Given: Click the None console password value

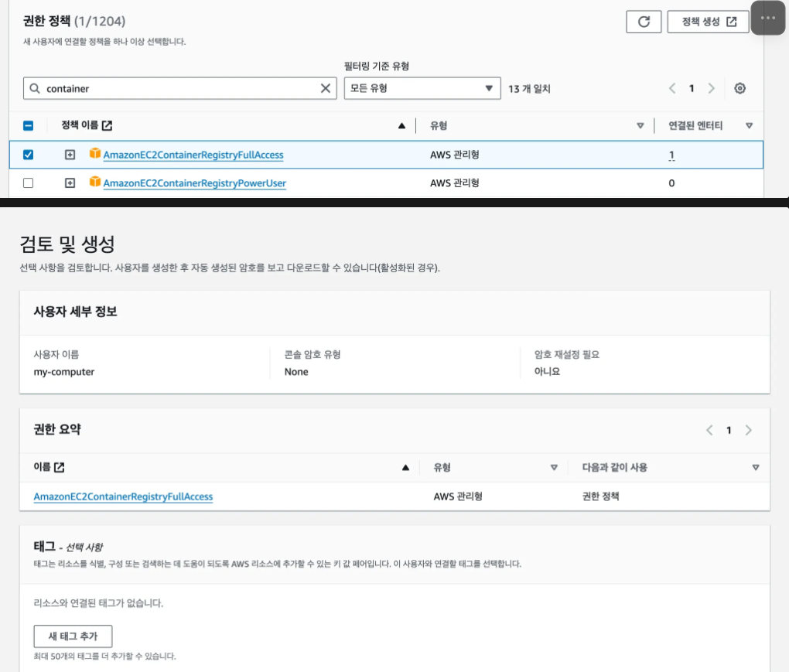Looking at the screenshot, I should [296, 372].
